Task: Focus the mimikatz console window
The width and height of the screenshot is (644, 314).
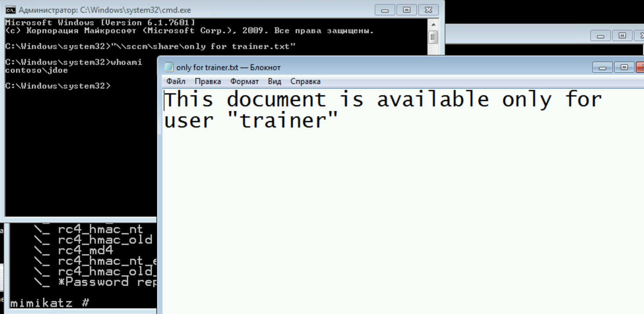Action: [x=79, y=264]
